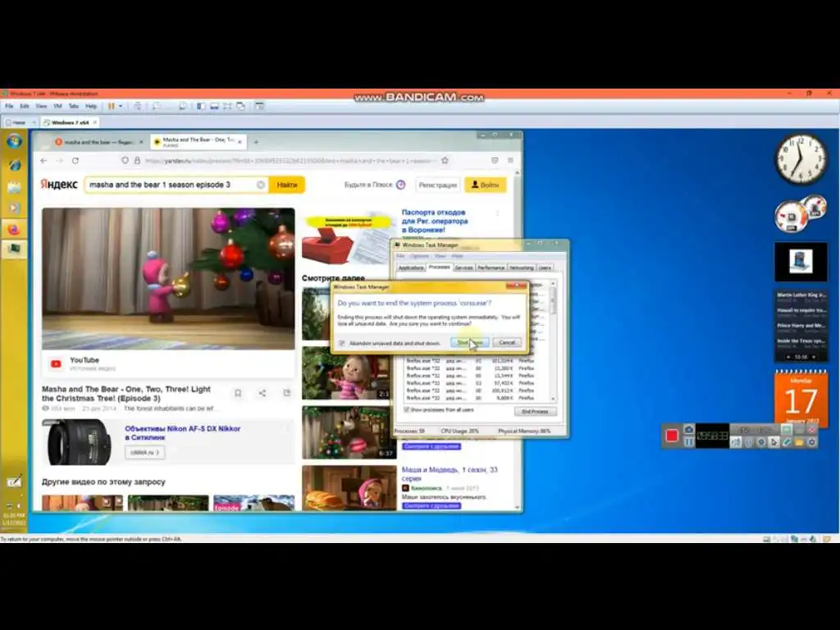Switch to first Firefox tab 'masha and the bear'
This screenshot has width=840, height=630.
[x=99, y=142]
